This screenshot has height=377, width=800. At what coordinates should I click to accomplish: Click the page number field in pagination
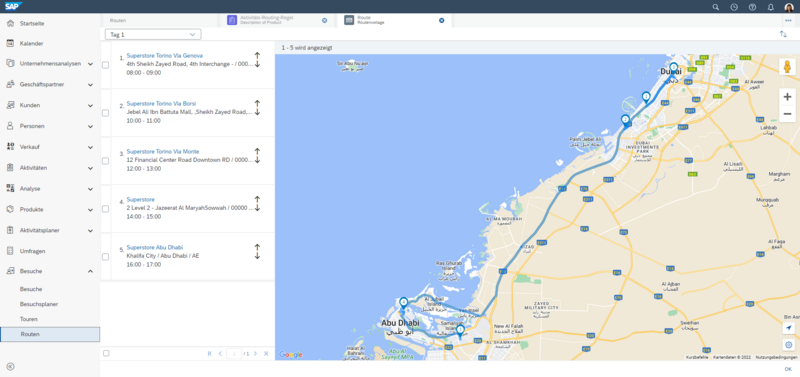point(234,354)
